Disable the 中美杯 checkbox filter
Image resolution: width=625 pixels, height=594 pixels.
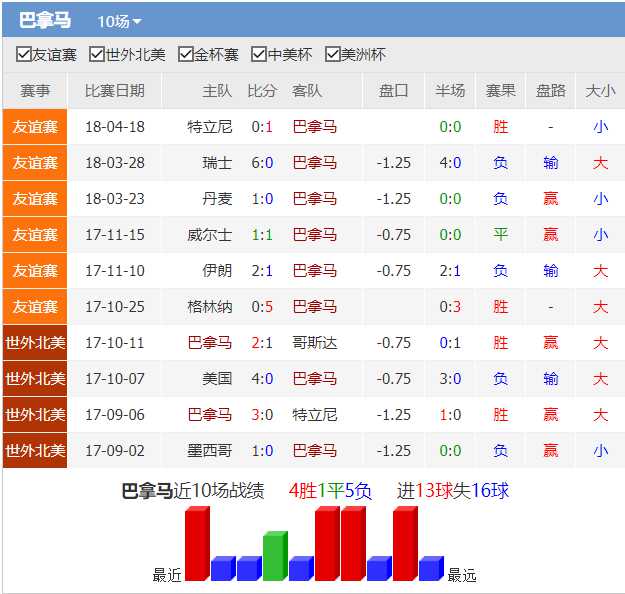(x=259, y=55)
